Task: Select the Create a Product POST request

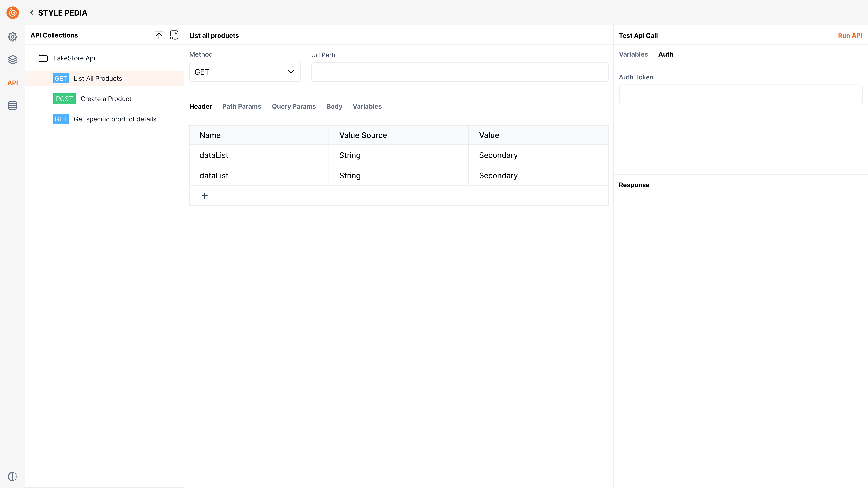Action: coord(106,99)
